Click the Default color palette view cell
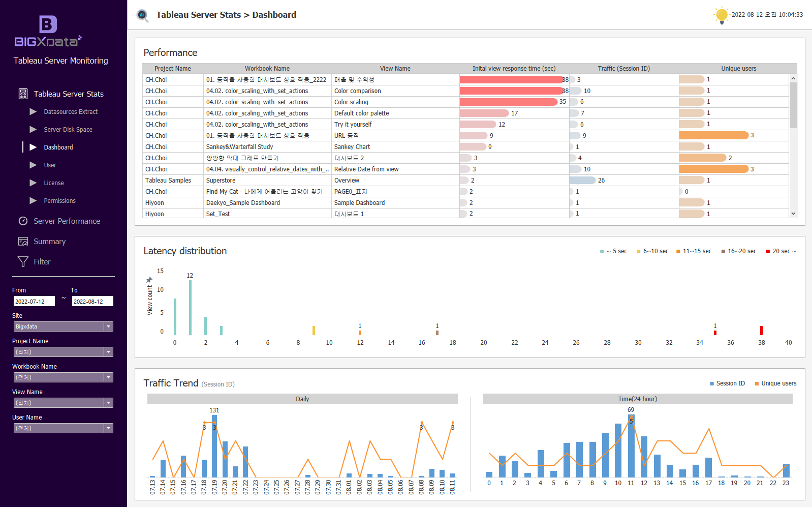The width and height of the screenshot is (812, 507). 396,113
